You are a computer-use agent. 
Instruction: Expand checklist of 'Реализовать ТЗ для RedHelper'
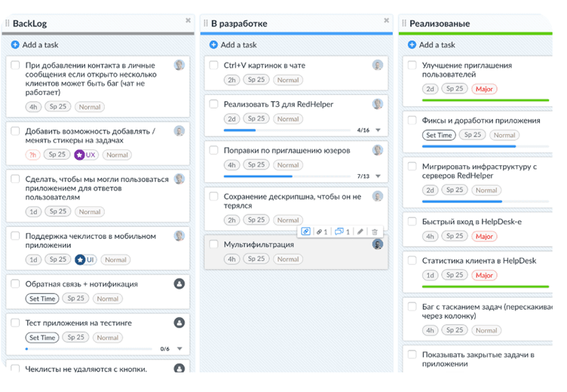[x=379, y=130]
